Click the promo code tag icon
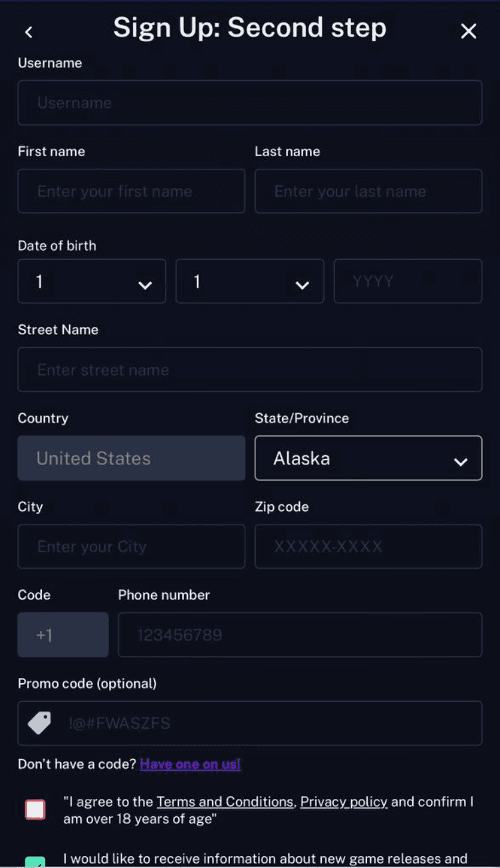500x868 pixels. 39,723
